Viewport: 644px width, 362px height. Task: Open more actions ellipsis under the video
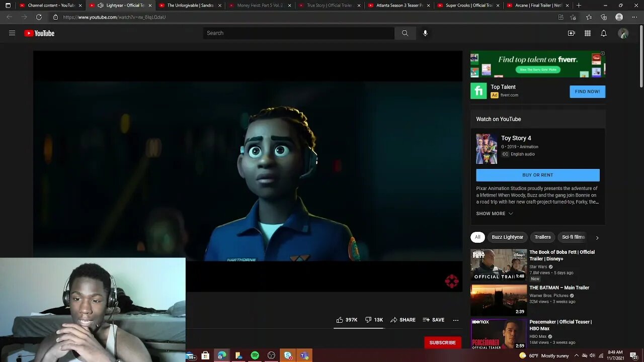coord(456,320)
